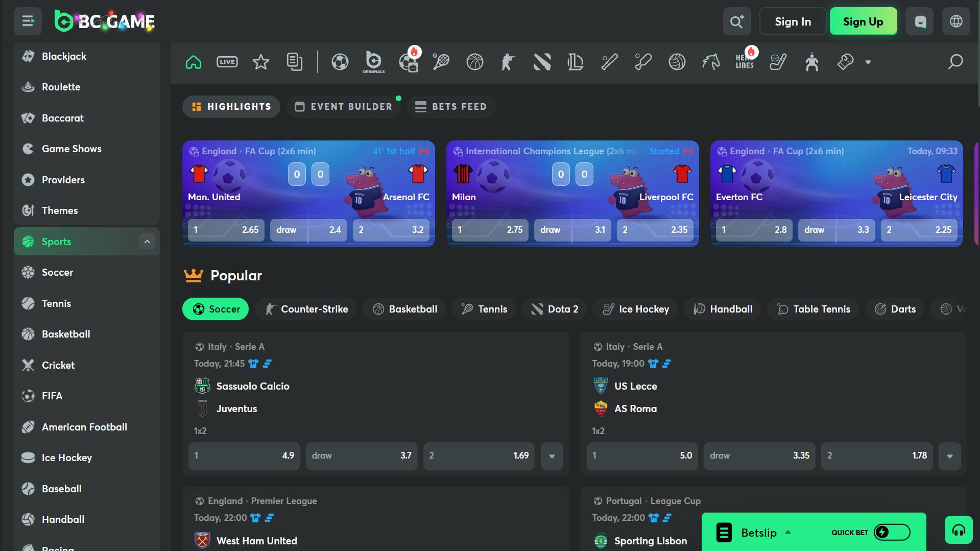Click the Sign In button

pos(792,21)
